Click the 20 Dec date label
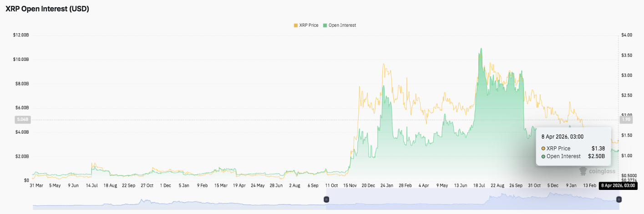 point(368,185)
